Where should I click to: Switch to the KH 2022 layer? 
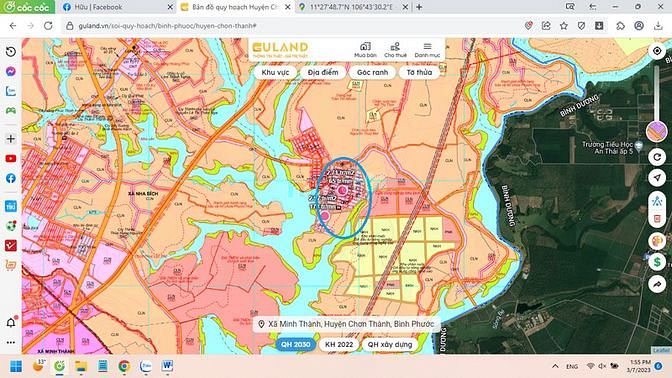(x=339, y=345)
